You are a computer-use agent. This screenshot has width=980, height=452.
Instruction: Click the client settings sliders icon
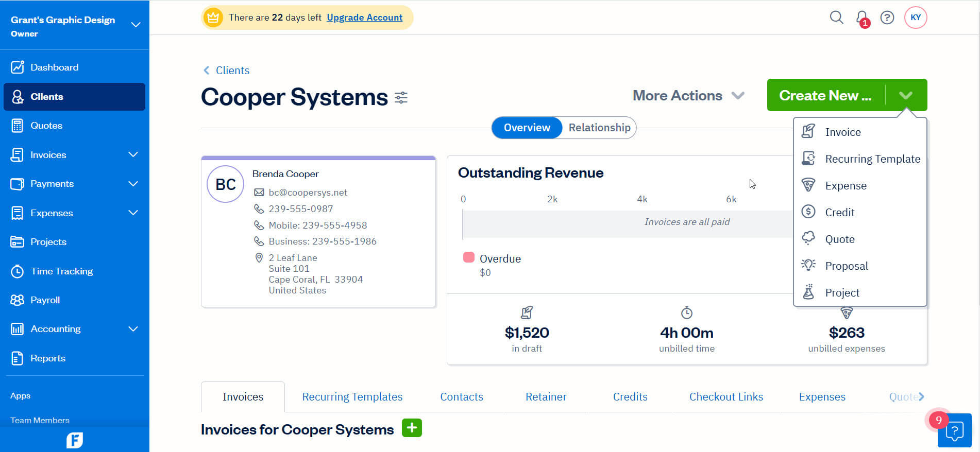401,97
